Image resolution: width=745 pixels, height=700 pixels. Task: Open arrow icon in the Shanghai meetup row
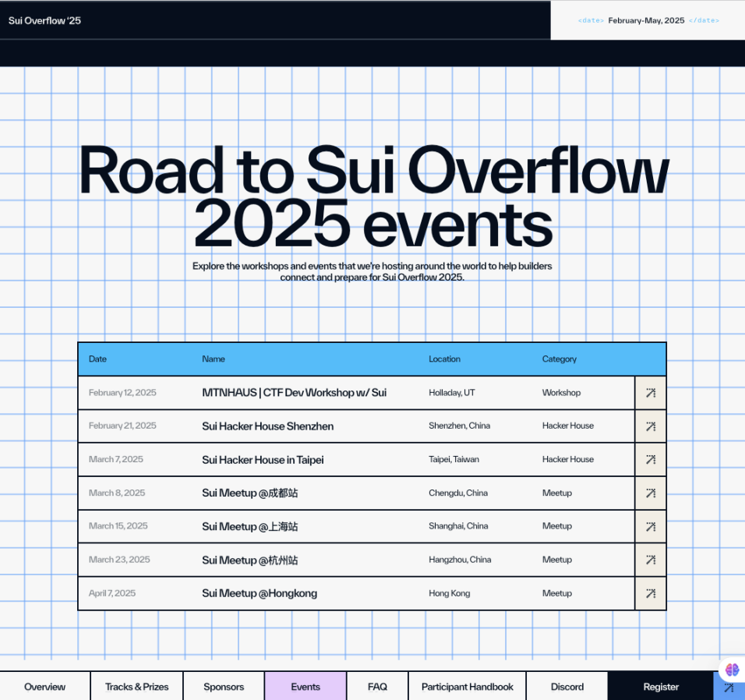coord(650,527)
